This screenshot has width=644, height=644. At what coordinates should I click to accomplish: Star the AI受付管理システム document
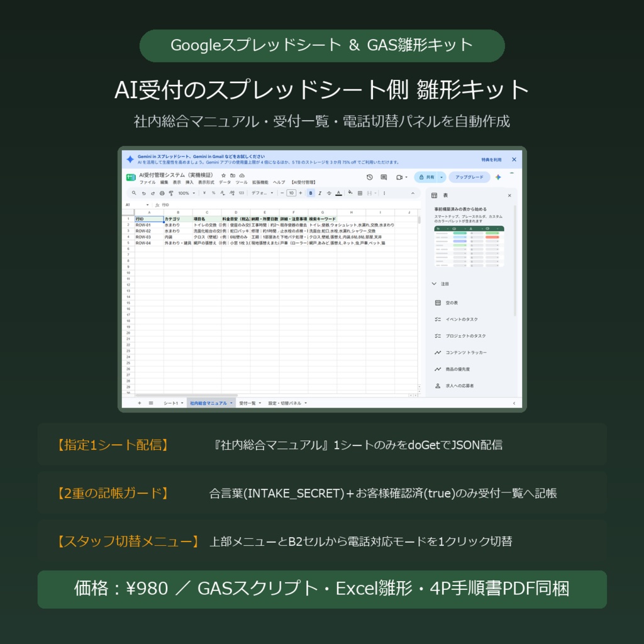point(223,175)
